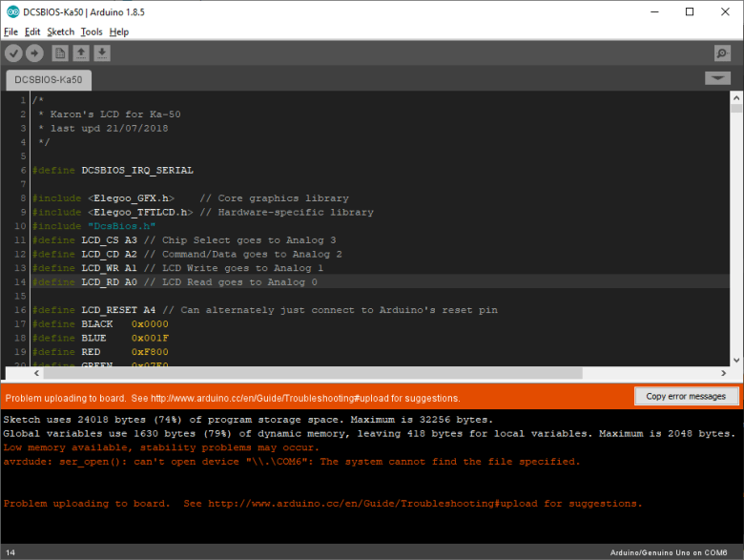Screen dimensions: 744x560
Task: Open the Tools menu
Action: (91, 31)
